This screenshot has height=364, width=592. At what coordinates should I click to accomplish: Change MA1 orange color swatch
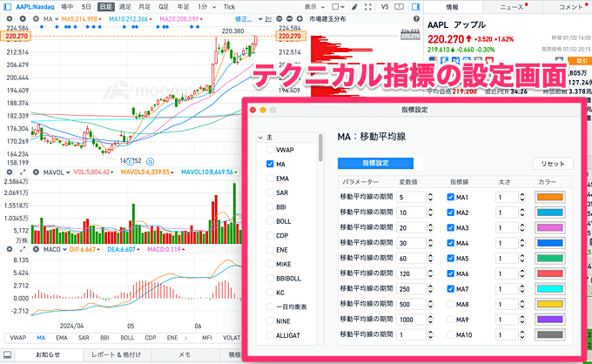(x=550, y=197)
